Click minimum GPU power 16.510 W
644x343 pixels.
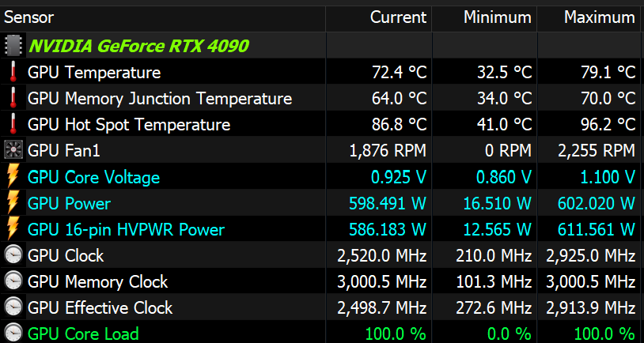point(498,203)
